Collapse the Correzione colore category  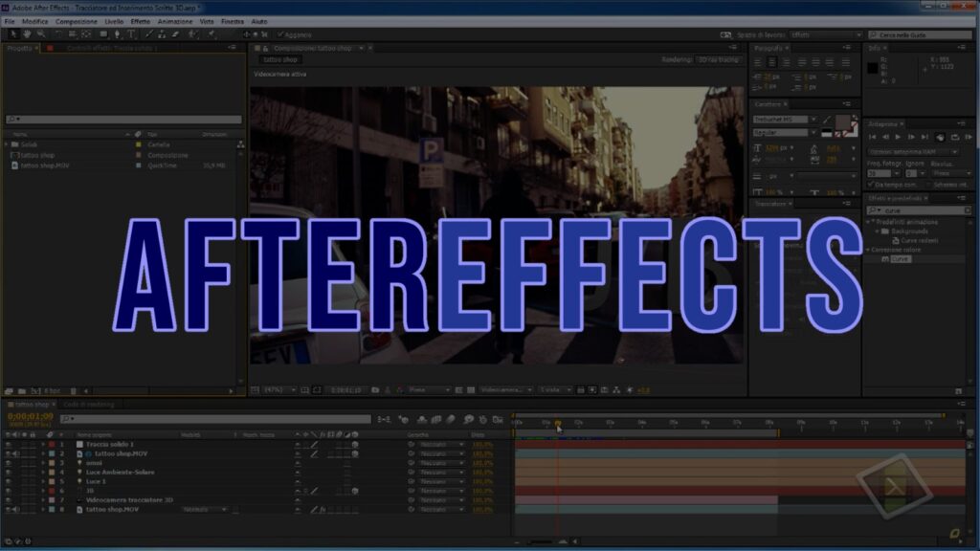869,250
